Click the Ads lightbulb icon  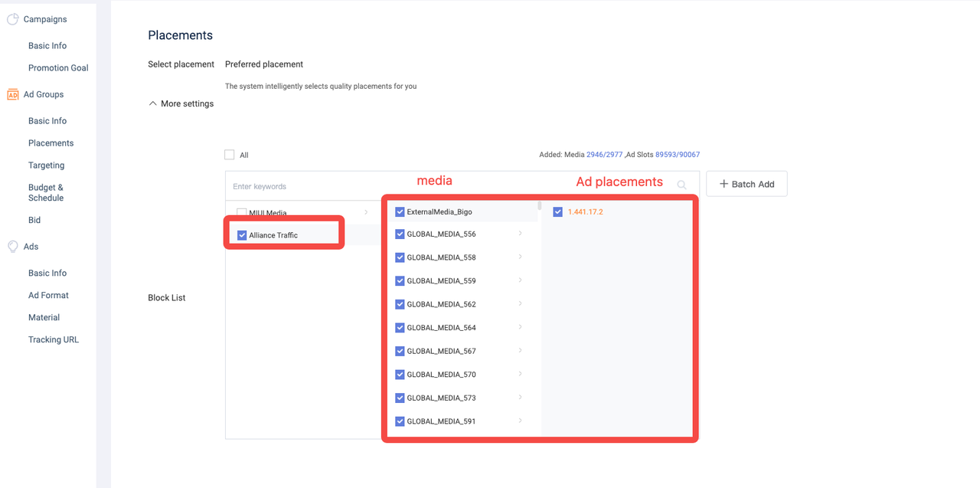pos(12,247)
